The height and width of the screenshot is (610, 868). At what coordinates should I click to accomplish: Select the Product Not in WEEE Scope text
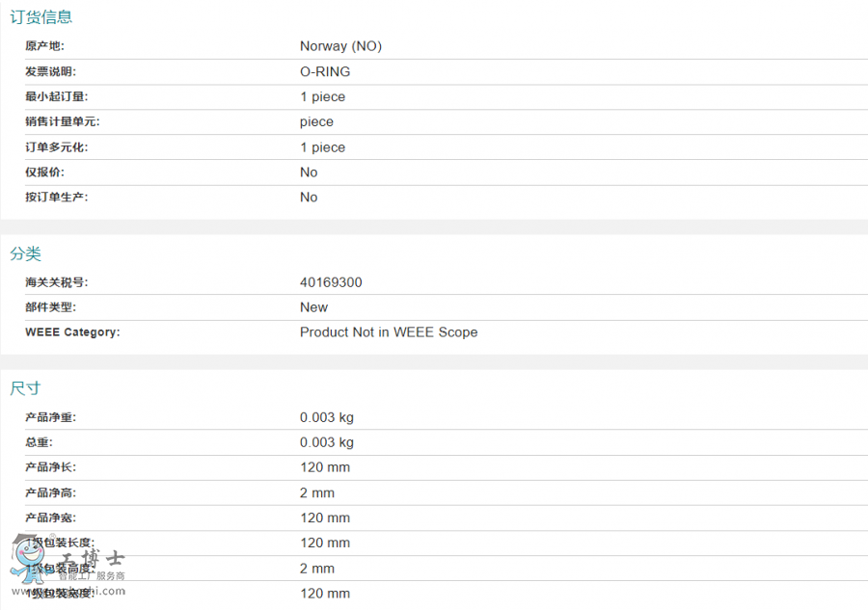point(389,332)
